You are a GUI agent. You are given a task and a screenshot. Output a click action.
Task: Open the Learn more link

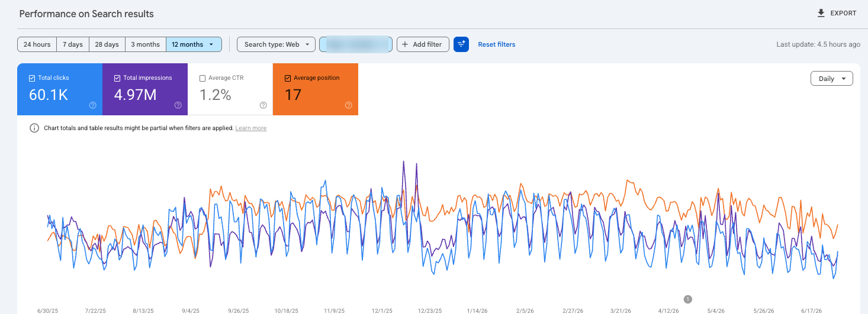click(x=251, y=128)
